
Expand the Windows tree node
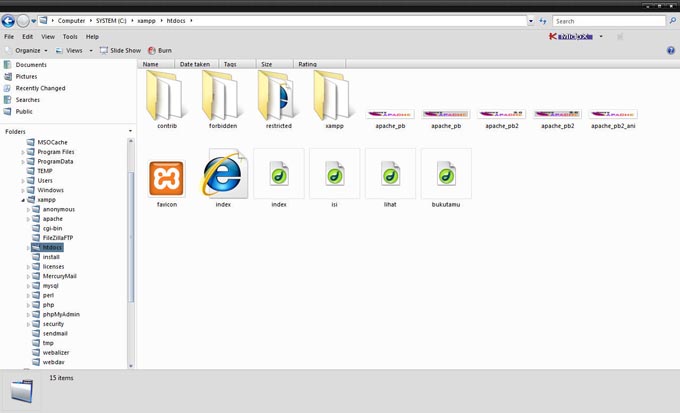tap(23, 190)
